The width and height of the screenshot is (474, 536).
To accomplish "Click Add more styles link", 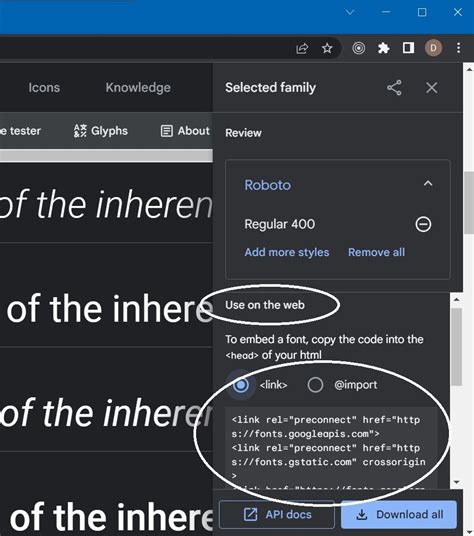I will (x=287, y=252).
